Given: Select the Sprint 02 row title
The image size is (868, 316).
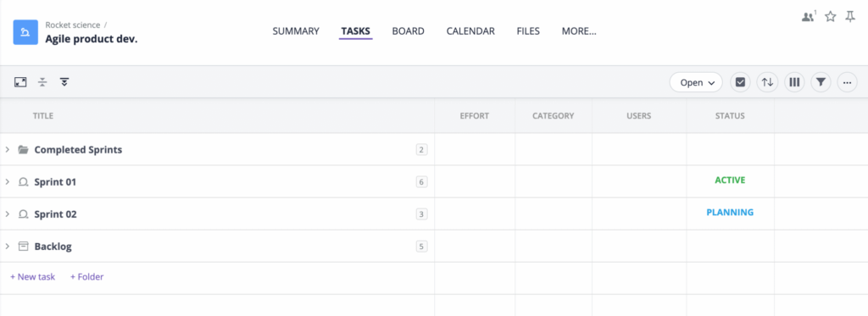Looking at the screenshot, I should tap(55, 214).
